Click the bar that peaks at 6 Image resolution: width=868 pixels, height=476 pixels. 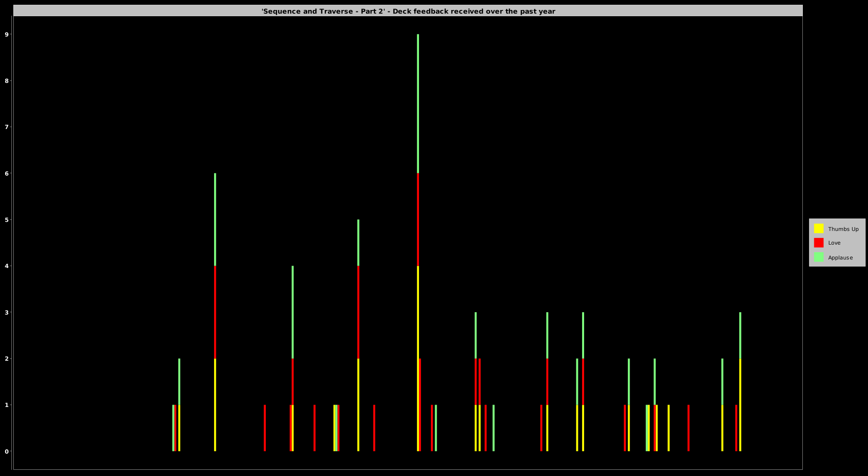point(215,312)
